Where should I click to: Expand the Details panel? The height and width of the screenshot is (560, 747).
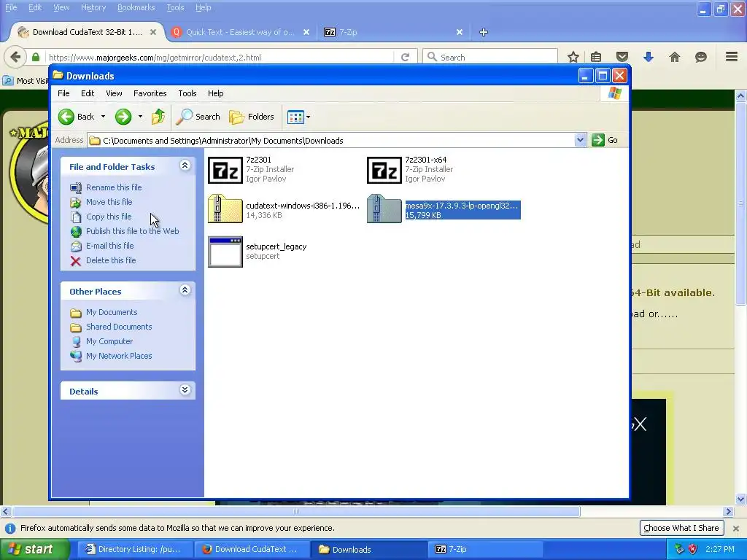pos(185,390)
